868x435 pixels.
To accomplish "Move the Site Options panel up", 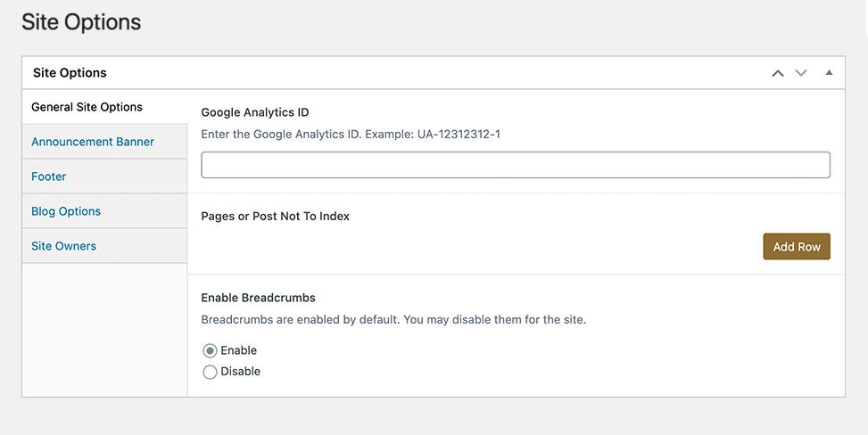I will (x=778, y=73).
